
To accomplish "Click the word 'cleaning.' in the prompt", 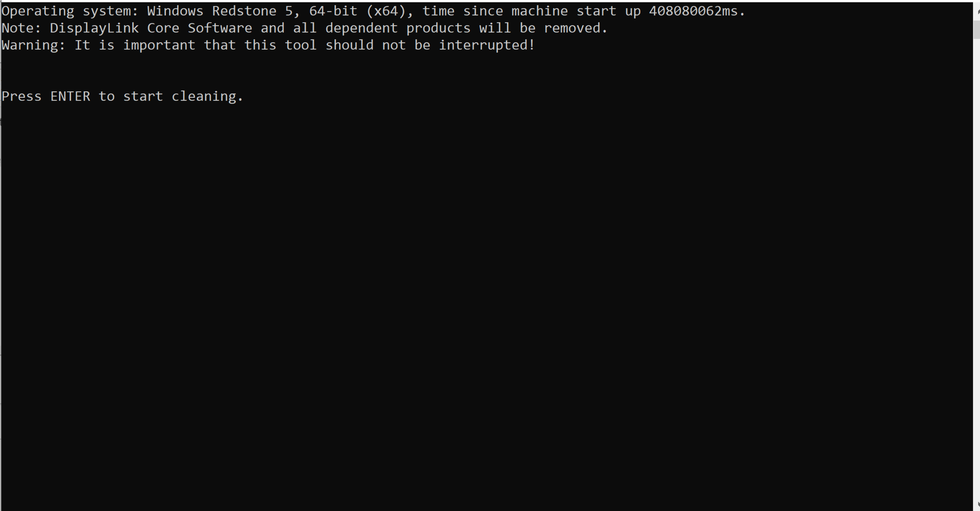I will coord(207,97).
